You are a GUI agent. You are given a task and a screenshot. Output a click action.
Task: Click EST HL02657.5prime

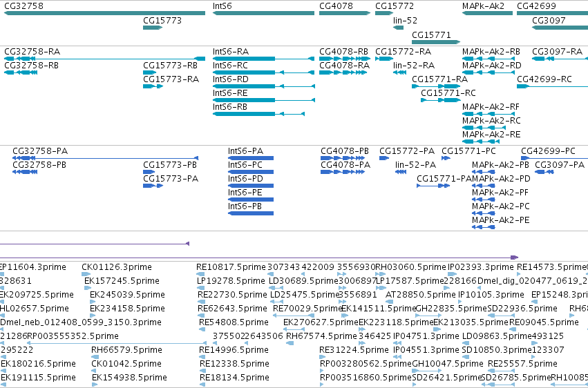click(x=34, y=309)
